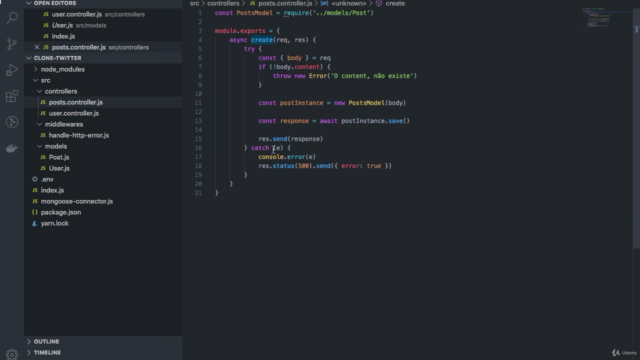640x360 pixels.
Task: Click 'require' on line 1
Action: click(296, 13)
